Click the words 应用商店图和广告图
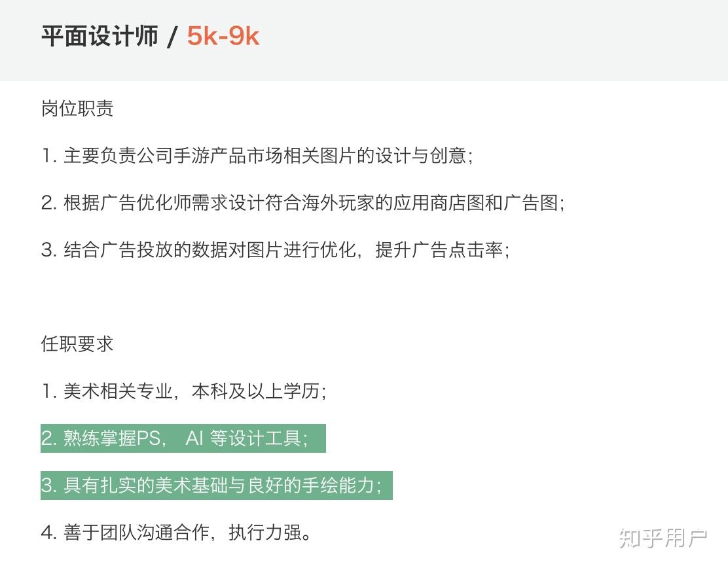This screenshot has width=728, height=564. point(476,203)
